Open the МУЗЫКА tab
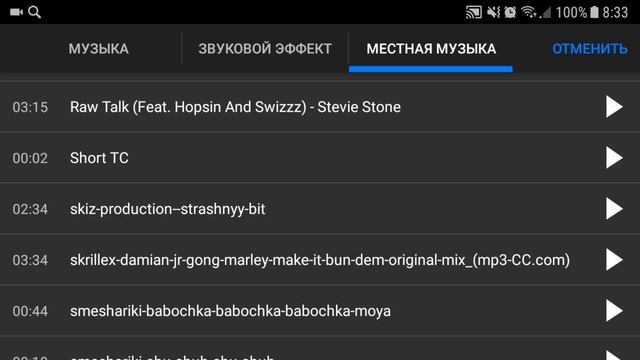 pos(98,49)
